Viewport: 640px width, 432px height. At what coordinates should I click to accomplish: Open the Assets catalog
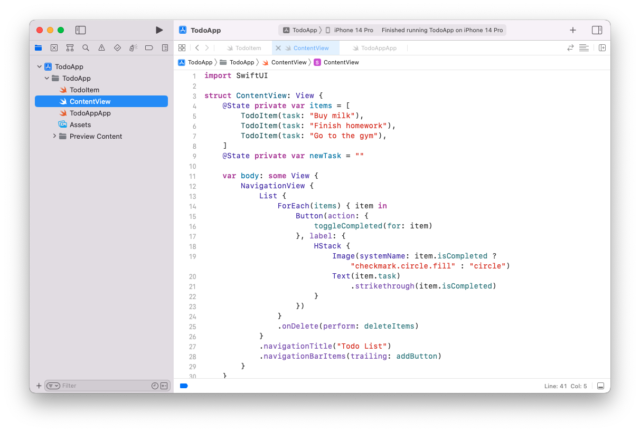(x=101, y=125)
